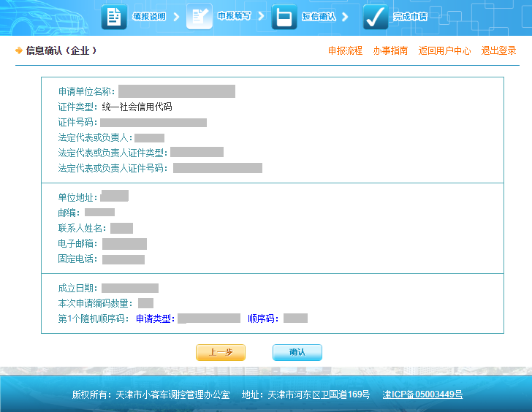Click the 填报说明 document step icon
This screenshot has width=532, height=412.
tap(114, 17)
